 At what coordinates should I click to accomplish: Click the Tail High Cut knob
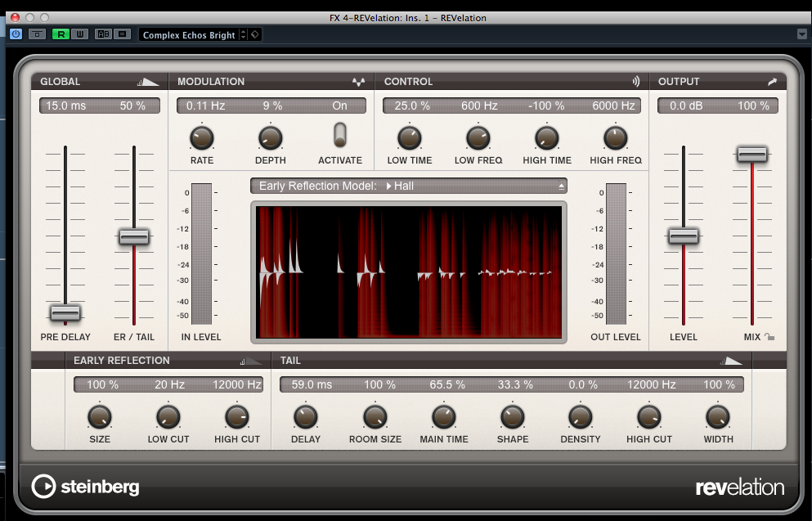[x=649, y=417]
